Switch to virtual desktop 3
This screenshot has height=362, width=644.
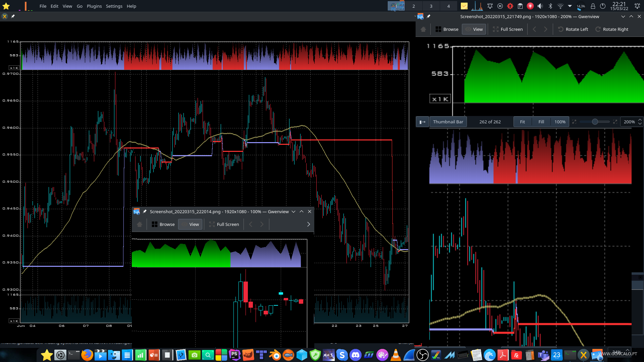point(431,6)
